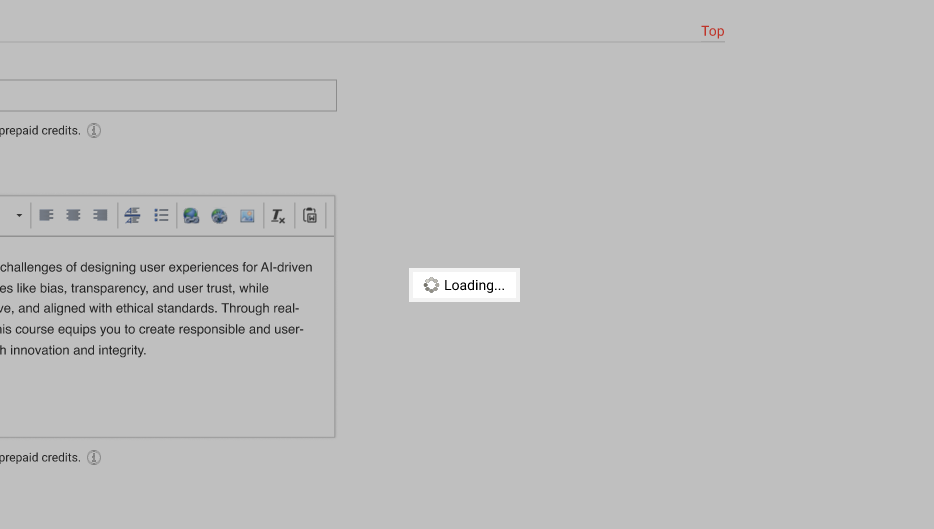Align text right in the editor

(x=100, y=215)
